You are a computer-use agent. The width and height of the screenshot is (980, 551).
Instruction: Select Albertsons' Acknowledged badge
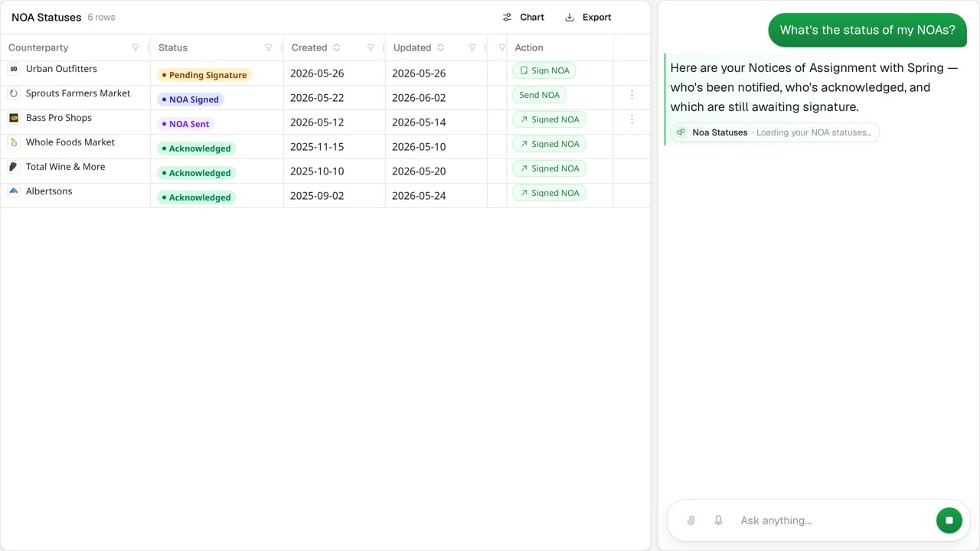197,197
